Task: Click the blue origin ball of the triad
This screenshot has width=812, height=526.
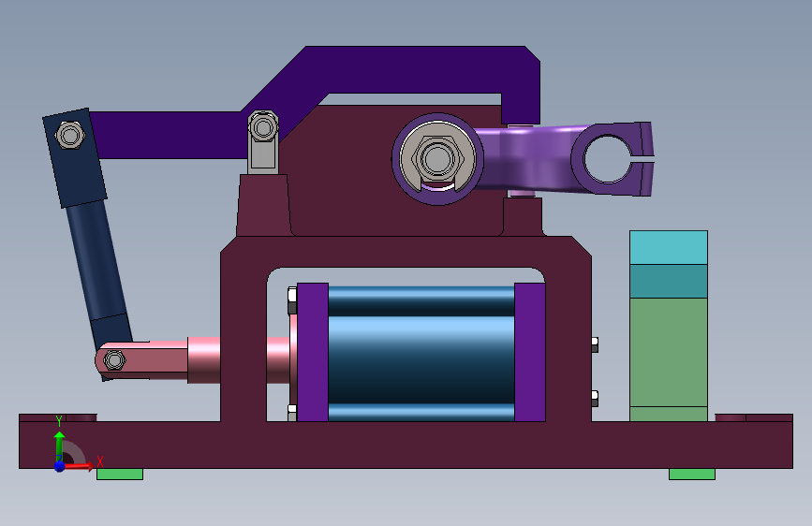Action: [60, 466]
